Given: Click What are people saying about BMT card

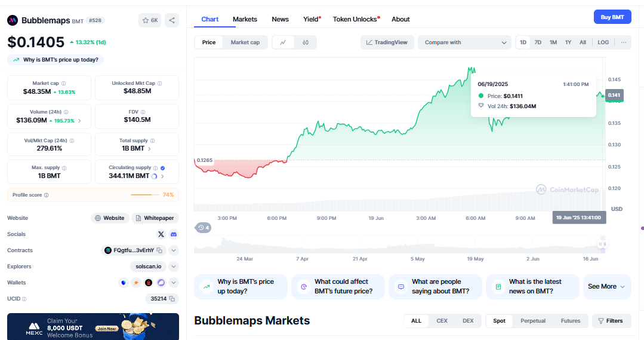Looking at the screenshot, I should [x=435, y=287].
